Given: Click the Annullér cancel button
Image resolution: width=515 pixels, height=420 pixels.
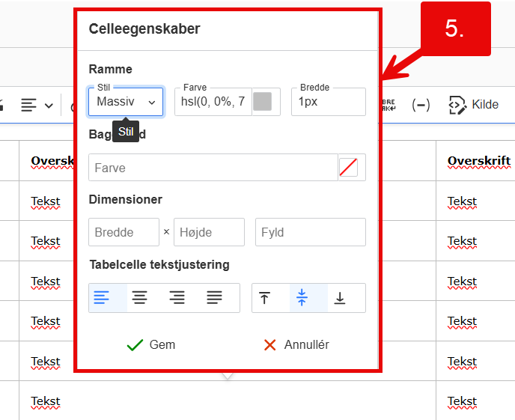Looking at the screenshot, I should 296,345.
